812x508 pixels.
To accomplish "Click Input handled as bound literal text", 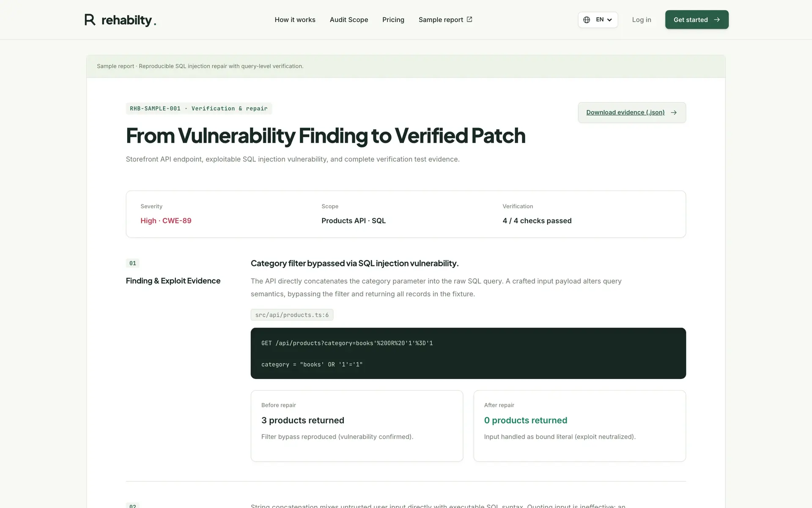I will point(560,436).
